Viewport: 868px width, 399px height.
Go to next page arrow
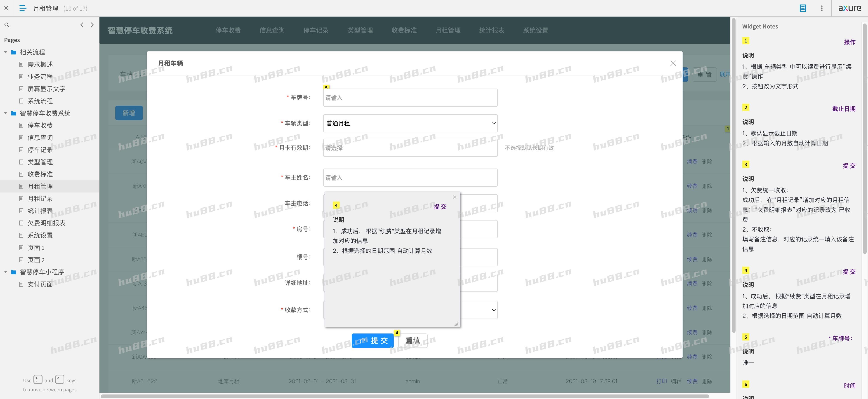pyautogui.click(x=92, y=25)
